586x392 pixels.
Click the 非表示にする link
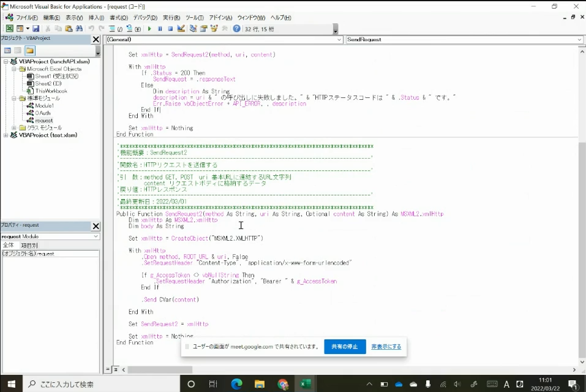(386, 347)
